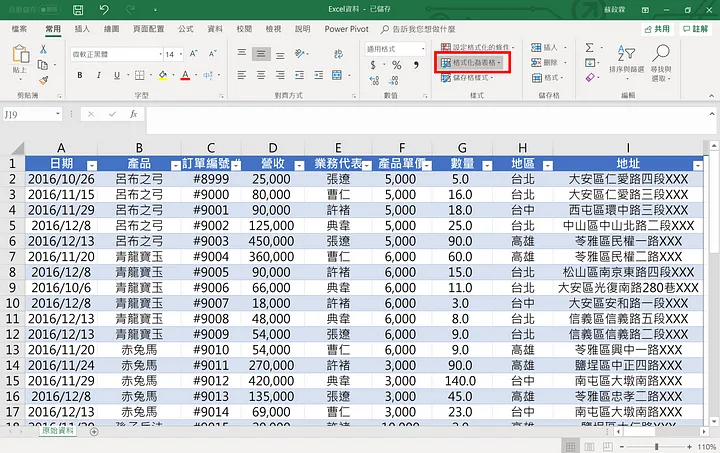Select the 原始資料 sheet tab
Viewport: 720px width, 453px height.
57,431
